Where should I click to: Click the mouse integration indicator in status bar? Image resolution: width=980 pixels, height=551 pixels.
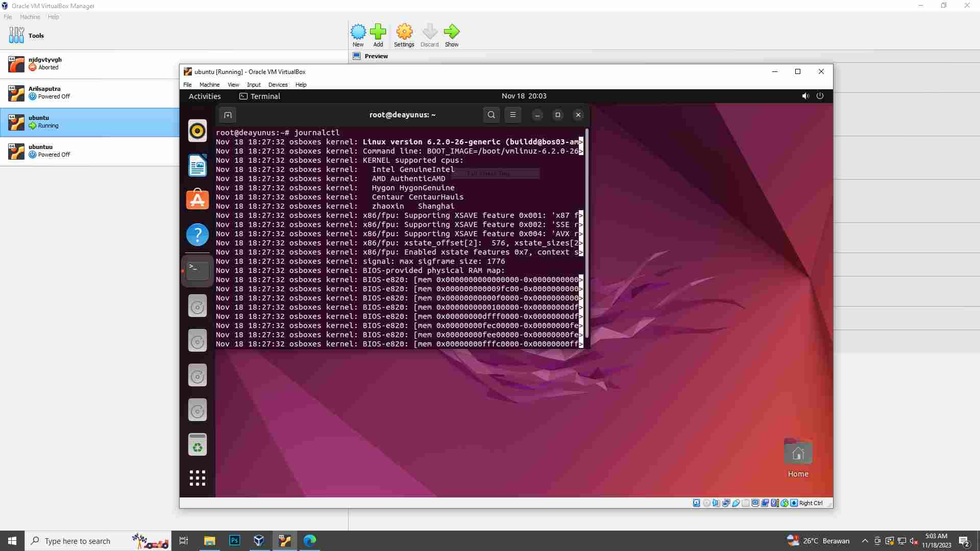(785, 503)
